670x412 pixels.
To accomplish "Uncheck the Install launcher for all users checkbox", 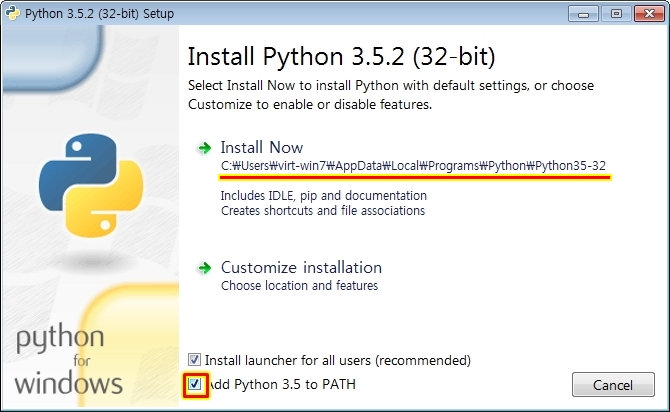I will [x=194, y=359].
